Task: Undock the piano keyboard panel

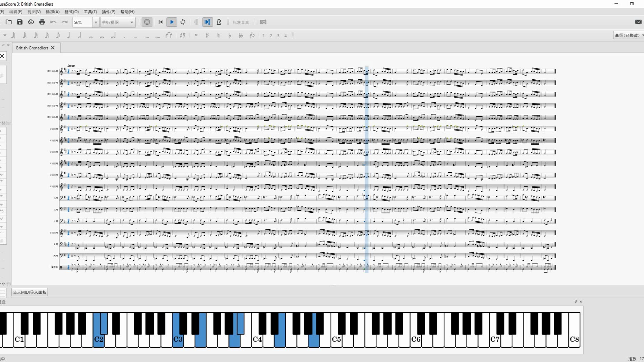Action: [576, 301]
